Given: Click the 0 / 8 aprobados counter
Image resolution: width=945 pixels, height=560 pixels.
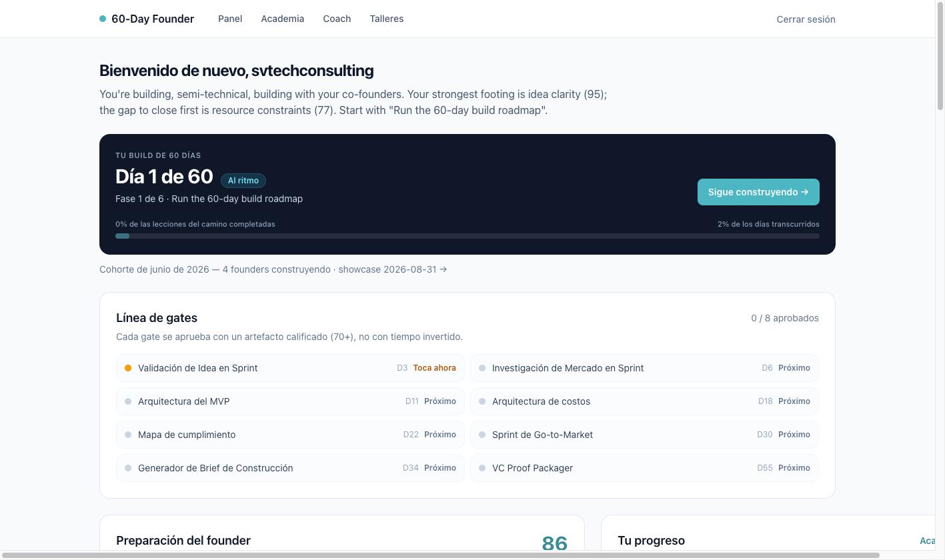Looking at the screenshot, I should pyautogui.click(x=785, y=318).
